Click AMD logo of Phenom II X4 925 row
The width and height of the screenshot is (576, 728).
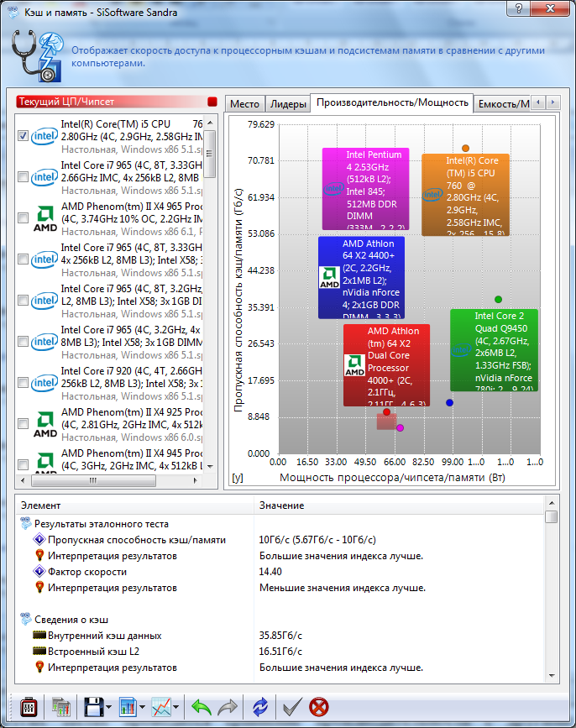click(x=45, y=424)
